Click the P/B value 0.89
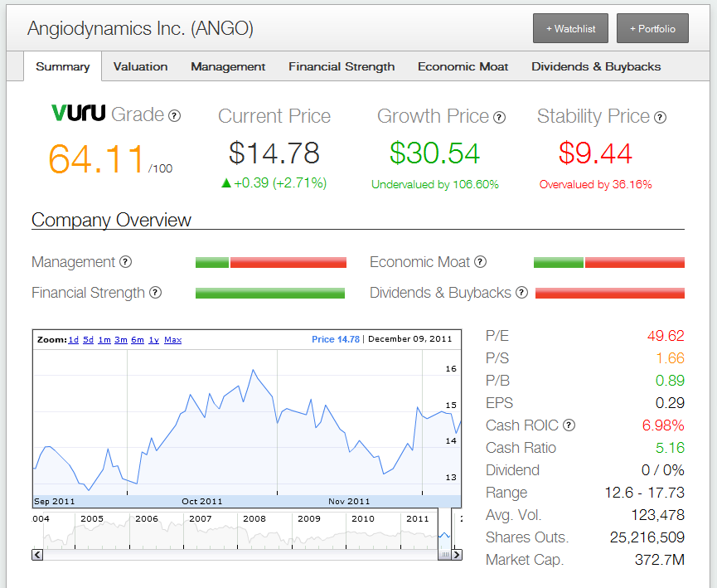The height and width of the screenshot is (588, 717). [670, 381]
